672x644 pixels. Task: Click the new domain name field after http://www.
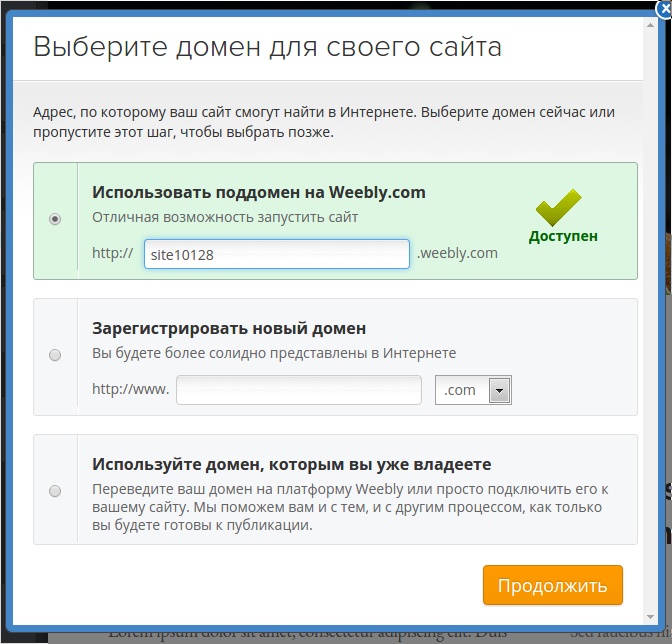[299, 390]
